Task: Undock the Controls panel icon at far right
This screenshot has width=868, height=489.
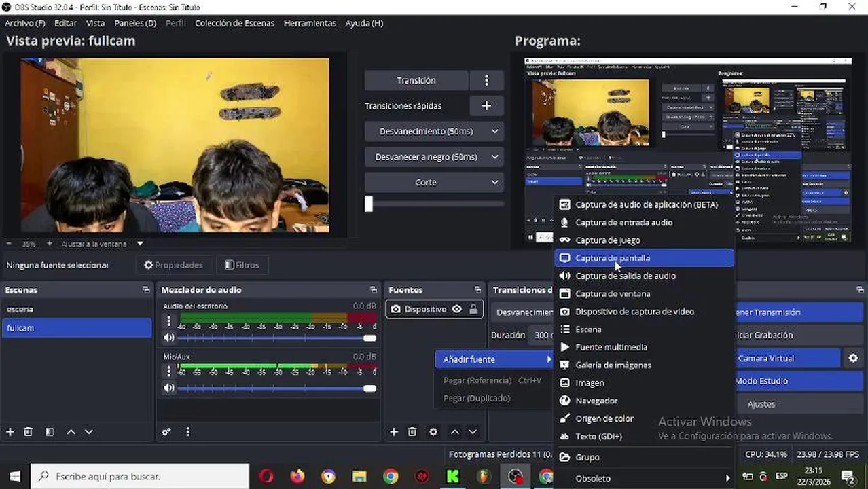Action: [x=860, y=290]
